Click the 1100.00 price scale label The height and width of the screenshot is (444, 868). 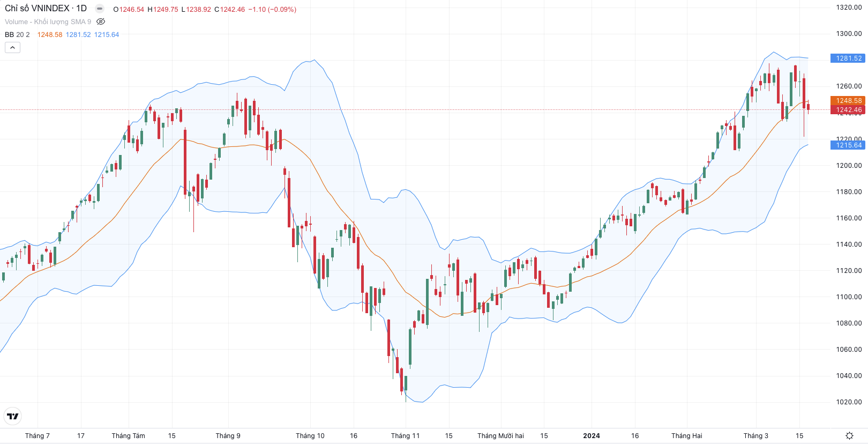point(849,297)
